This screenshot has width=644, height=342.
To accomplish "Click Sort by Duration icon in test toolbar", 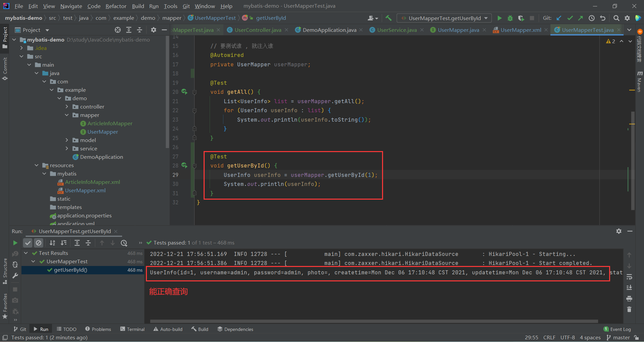I will coord(63,243).
